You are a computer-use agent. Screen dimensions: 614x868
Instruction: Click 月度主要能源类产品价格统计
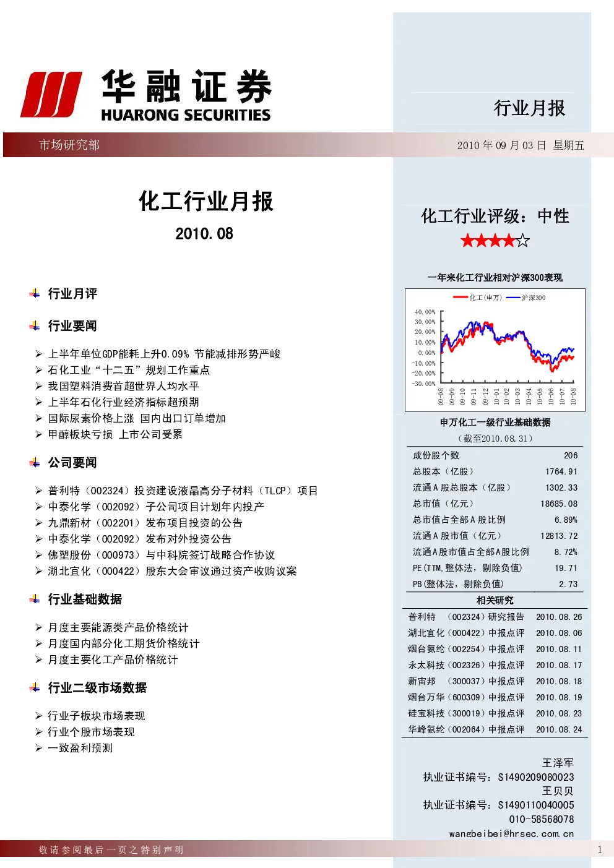118,627
